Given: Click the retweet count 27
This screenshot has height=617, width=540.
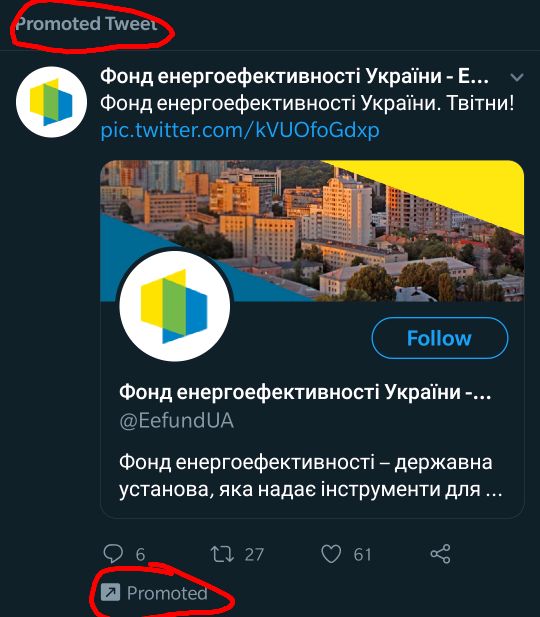Looking at the screenshot, I should pyautogui.click(x=254, y=554).
